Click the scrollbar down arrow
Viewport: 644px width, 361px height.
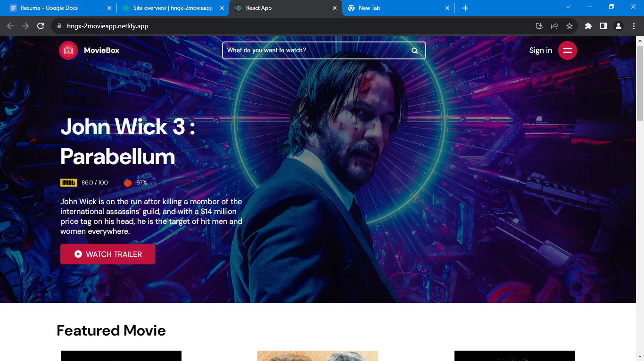[x=640, y=357]
